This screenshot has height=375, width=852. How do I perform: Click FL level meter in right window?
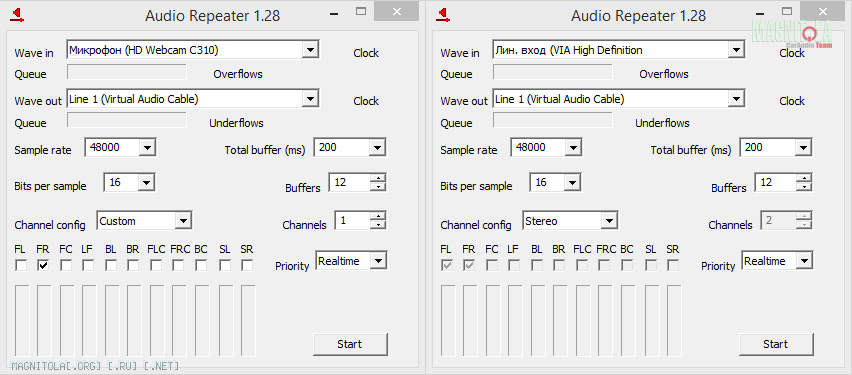[x=448, y=321]
